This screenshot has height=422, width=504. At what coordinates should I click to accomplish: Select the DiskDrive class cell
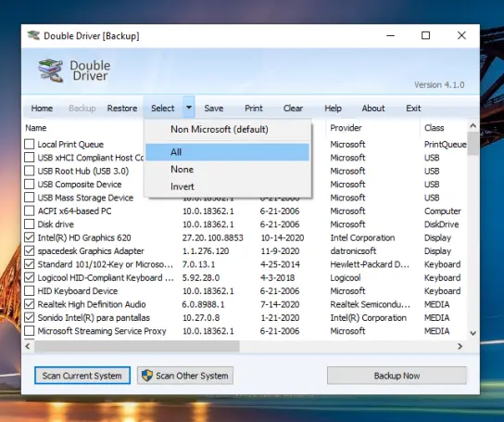pos(441,224)
